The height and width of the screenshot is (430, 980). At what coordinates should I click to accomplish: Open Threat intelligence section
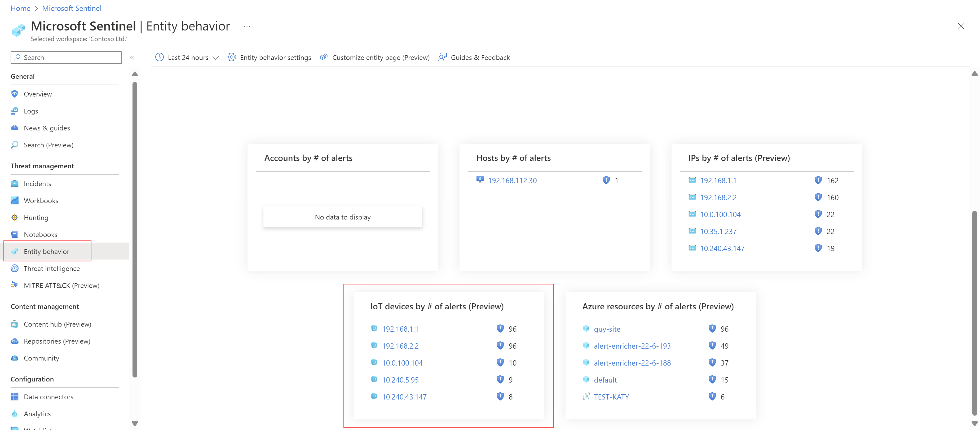tap(51, 268)
